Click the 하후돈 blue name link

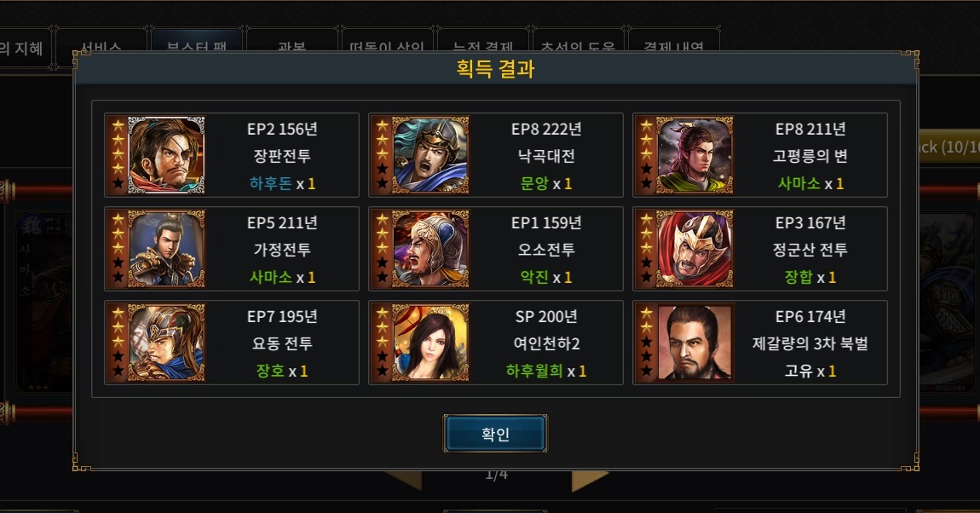tap(271, 184)
